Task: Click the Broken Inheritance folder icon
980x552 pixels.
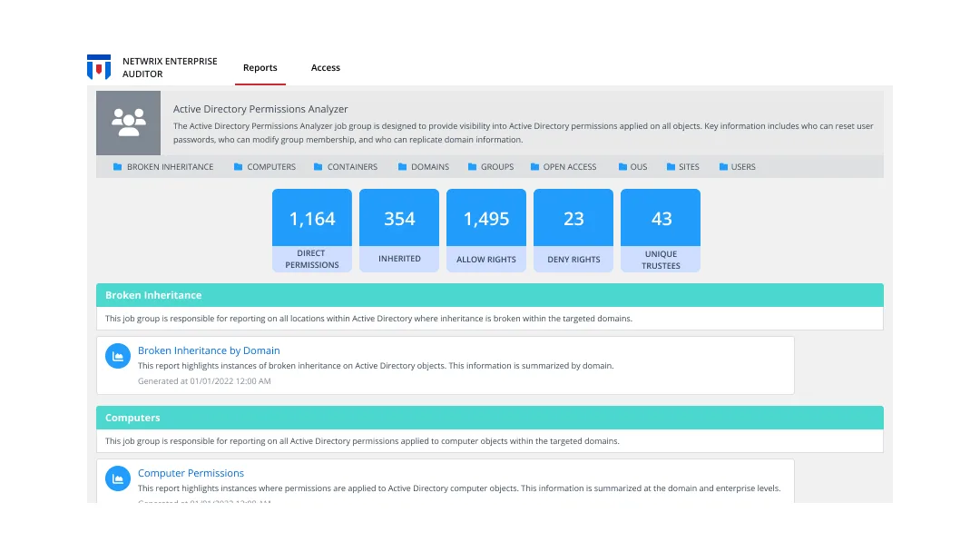Action: click(117, 167)
